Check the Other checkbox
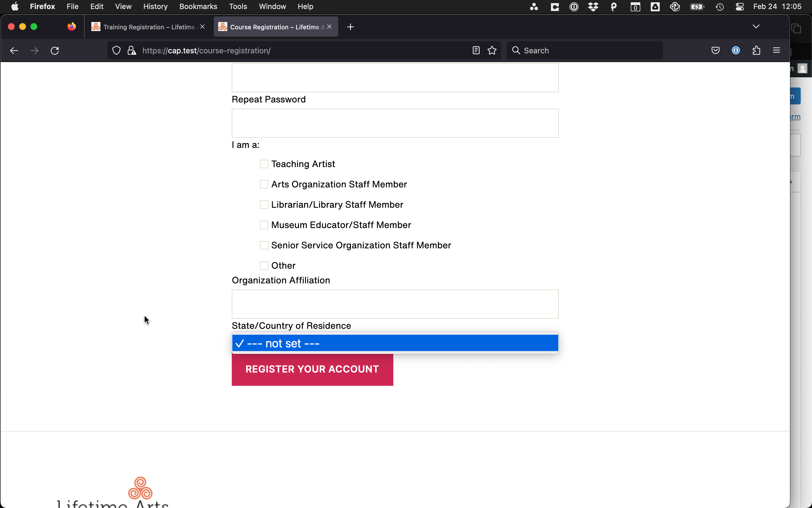The height and width of the screenshot is (508, 812). [x=264, y=266]
